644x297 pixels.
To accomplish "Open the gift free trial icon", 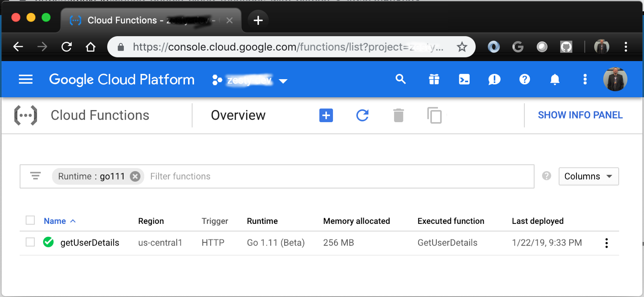I will point(434,80).
